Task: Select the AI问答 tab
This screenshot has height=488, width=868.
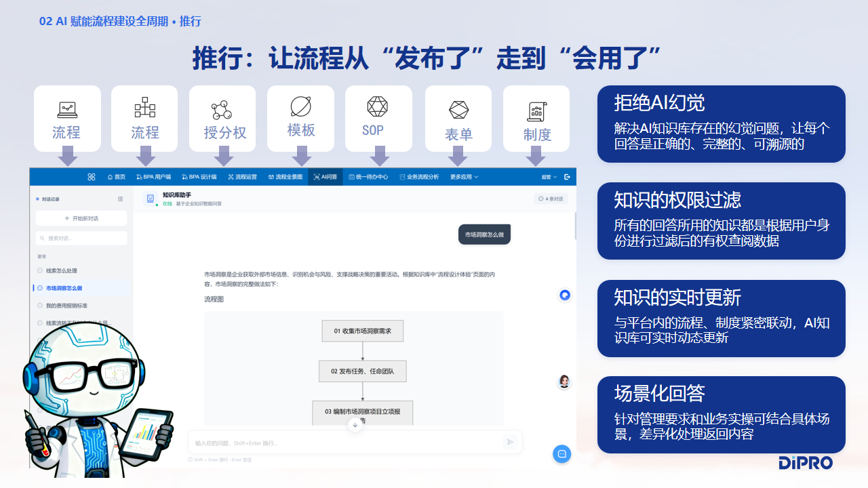Action: [x=325, y=177]
